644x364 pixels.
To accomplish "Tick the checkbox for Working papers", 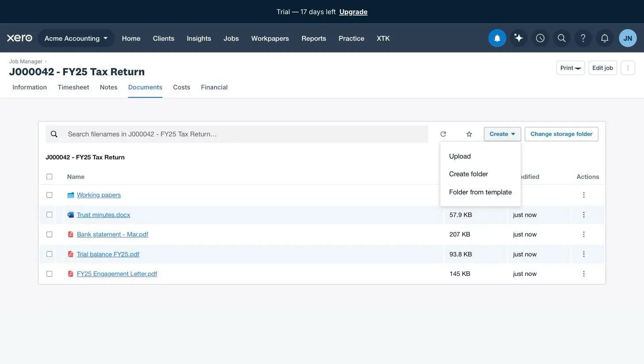I will [49, 195].
